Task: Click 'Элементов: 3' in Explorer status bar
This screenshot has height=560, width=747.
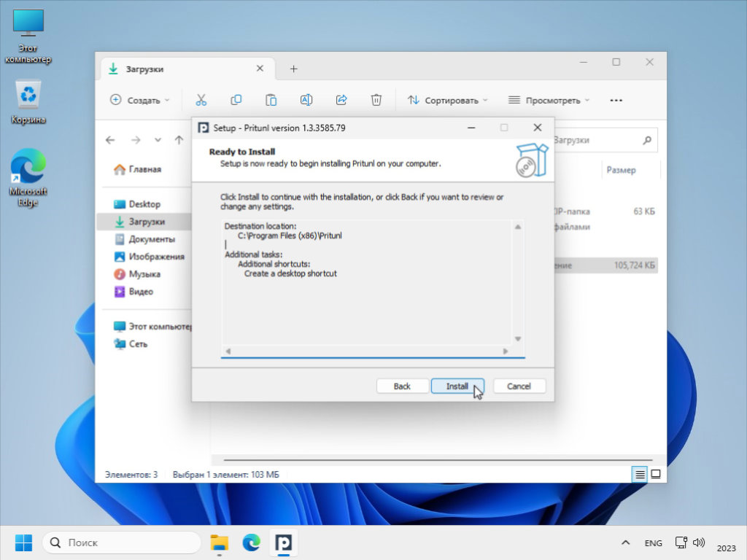Action: pos(131,475)
